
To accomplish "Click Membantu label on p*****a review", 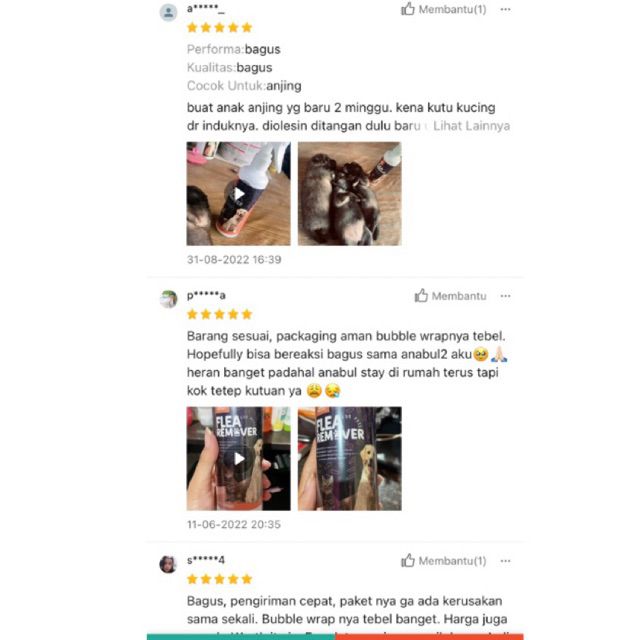I will click(x=459, y=296).
